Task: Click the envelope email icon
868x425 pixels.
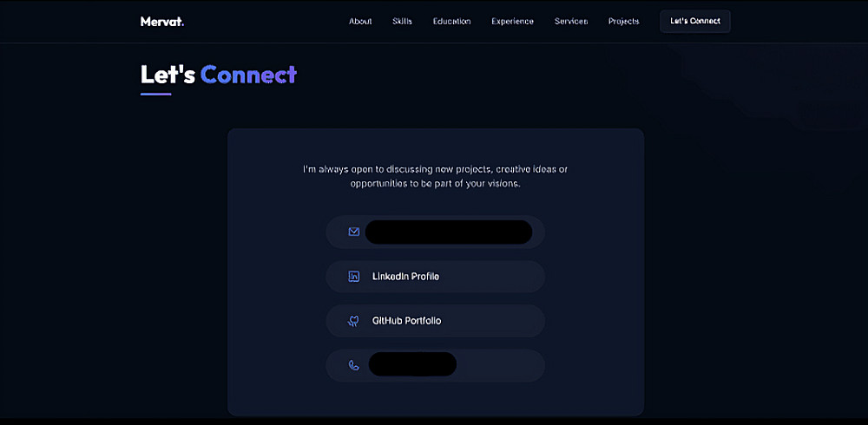Action: coord(354,232)
